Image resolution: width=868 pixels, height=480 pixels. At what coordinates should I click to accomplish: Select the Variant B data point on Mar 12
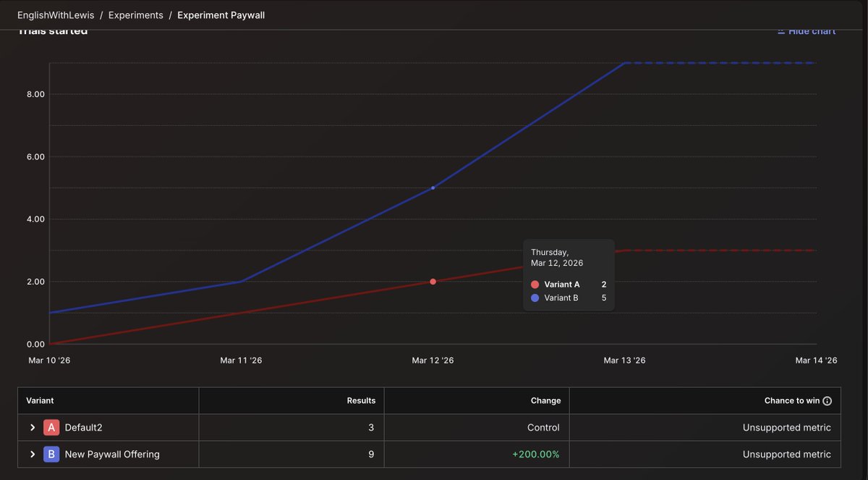433,188
